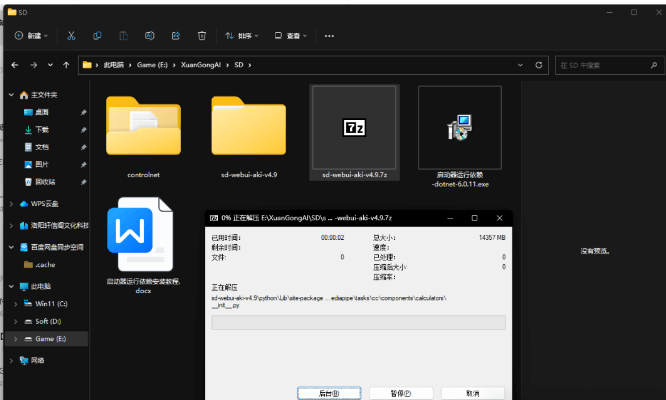Image resolution: width=666 pixels, height=400 pixels.
Task: Click SD in the address breadcrumb
Action: coord(239,65)
